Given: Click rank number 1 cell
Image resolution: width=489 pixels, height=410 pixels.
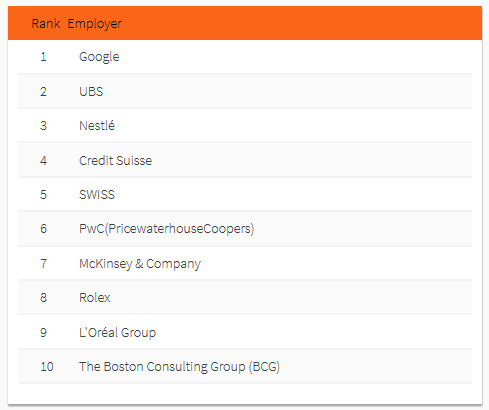Looking at the screenshot, I should 43,57.
